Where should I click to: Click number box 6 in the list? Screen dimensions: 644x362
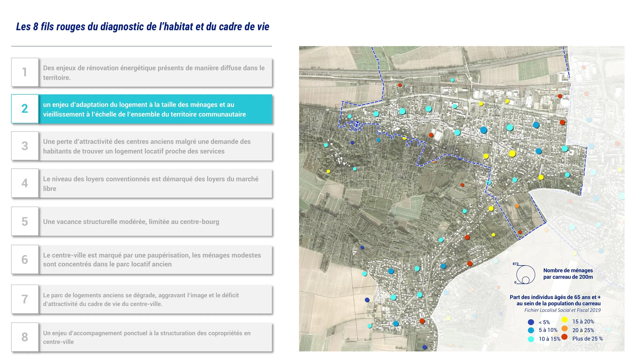pyautogui.click(x=25, y=259)
